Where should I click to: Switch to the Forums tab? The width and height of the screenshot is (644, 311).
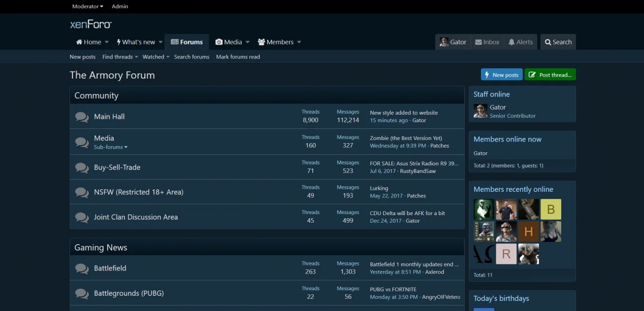click(x=187, y=42)
